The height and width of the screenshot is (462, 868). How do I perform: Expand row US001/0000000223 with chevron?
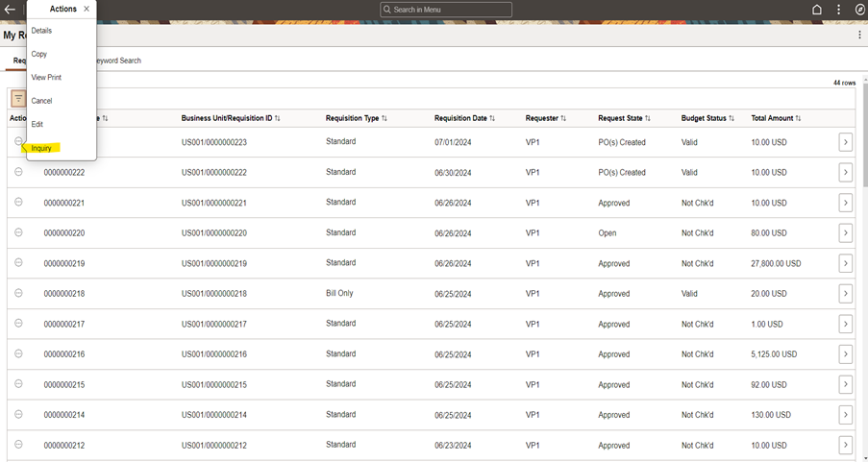(x=845, y=142)
